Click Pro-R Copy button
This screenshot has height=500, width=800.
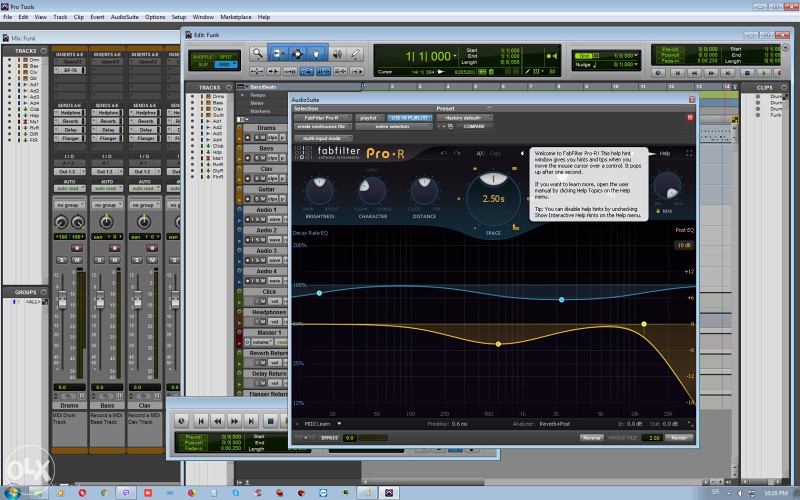pyautogui.click(x=495, y=153)
